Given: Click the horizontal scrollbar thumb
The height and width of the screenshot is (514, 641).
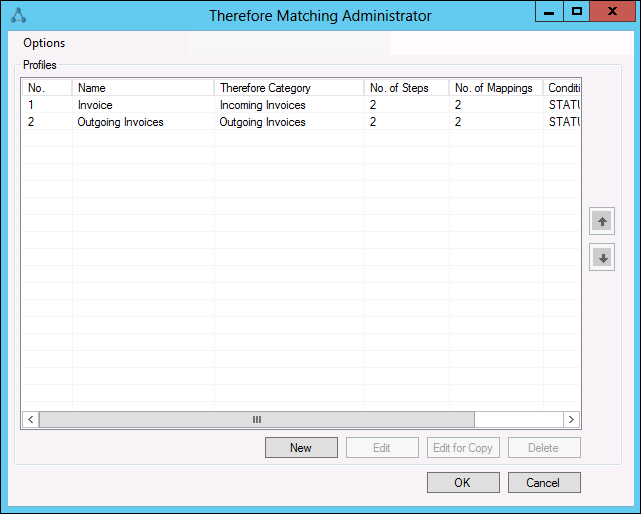Looking at the screenshot, I should pyautogui.click(x=256, y=420).
